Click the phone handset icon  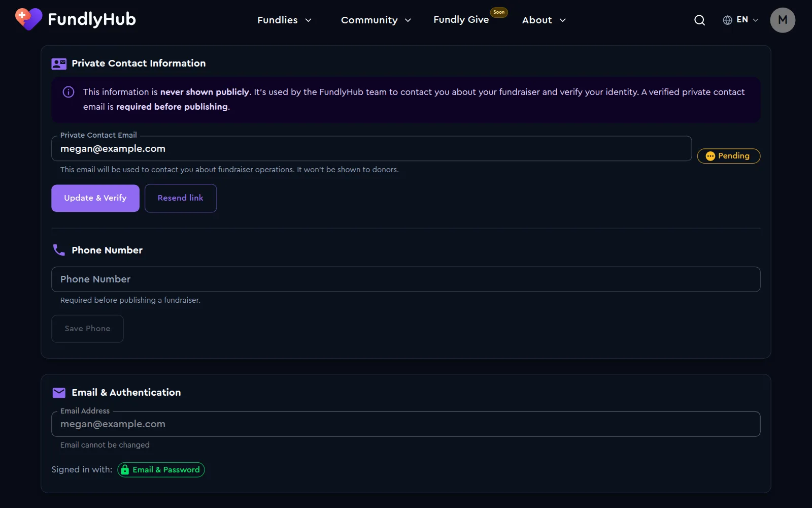tap(59, 250)
